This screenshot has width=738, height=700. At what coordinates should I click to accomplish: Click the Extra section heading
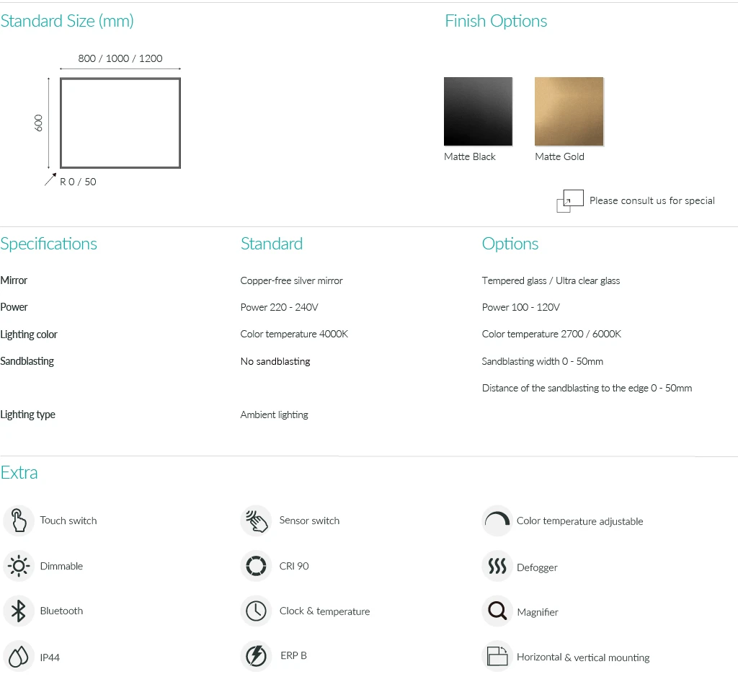point(19,473)
